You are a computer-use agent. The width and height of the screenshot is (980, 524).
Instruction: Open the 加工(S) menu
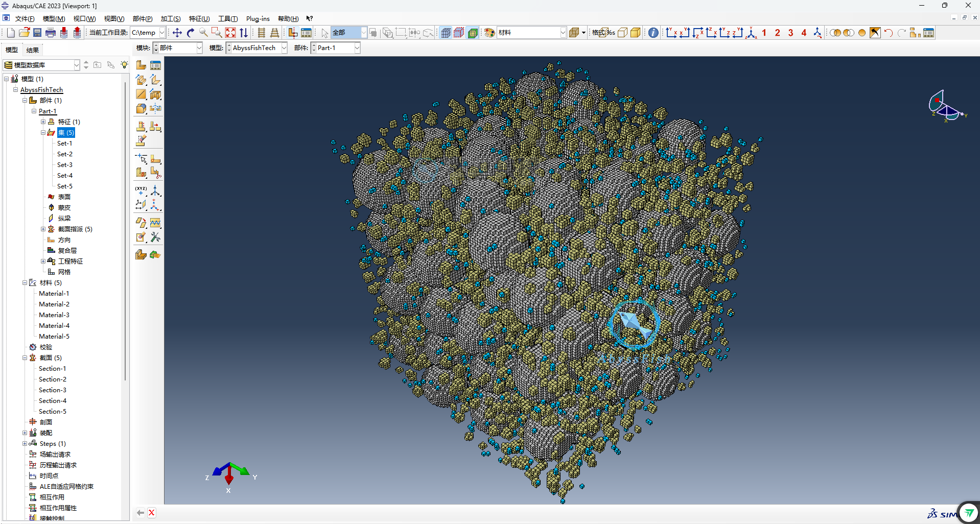[x=171, y=19]
